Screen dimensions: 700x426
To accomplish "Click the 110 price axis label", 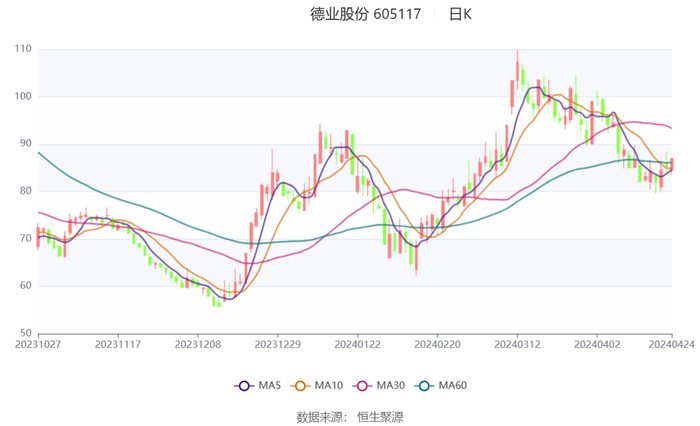I will click(22, 49).
